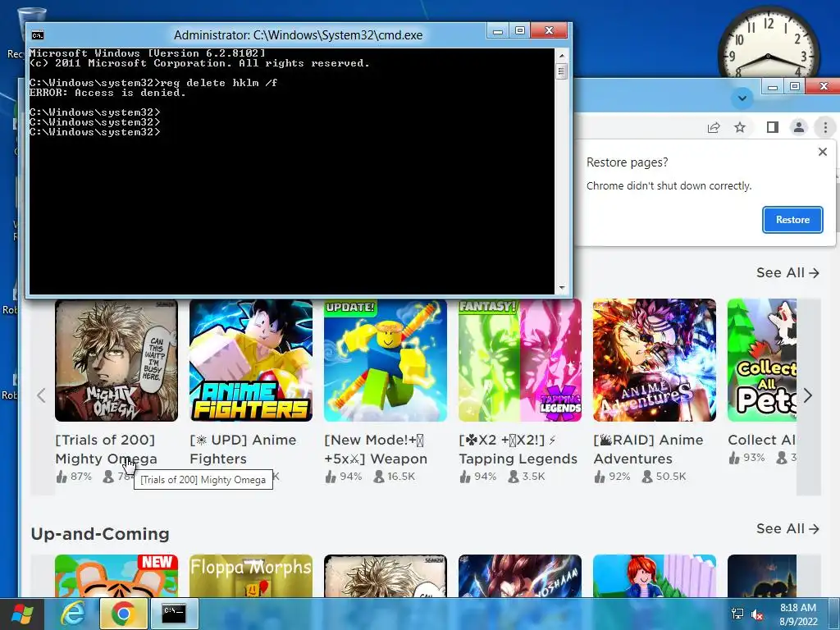The width and height of the screenshot is (840, 630).
Task: Click player count 50.5K under Anime Adventures
Action: pyautogui.click(x=664, y=477)
